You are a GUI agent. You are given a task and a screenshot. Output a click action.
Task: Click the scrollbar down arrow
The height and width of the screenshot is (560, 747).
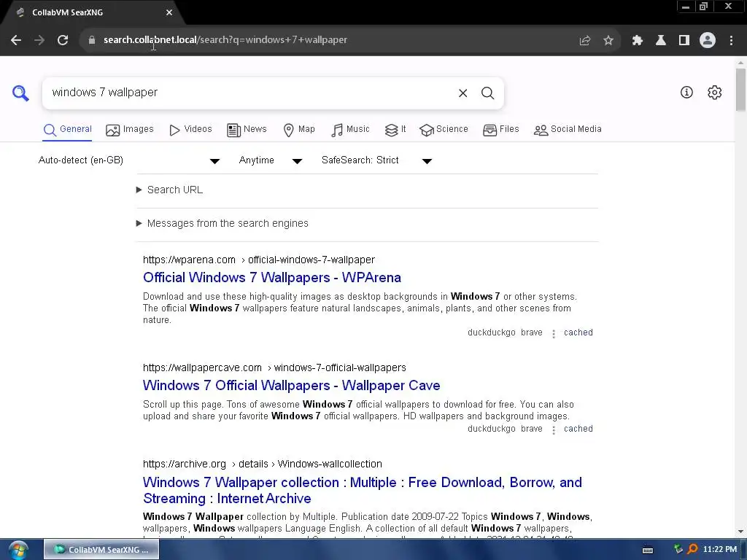tap(740, 532)
